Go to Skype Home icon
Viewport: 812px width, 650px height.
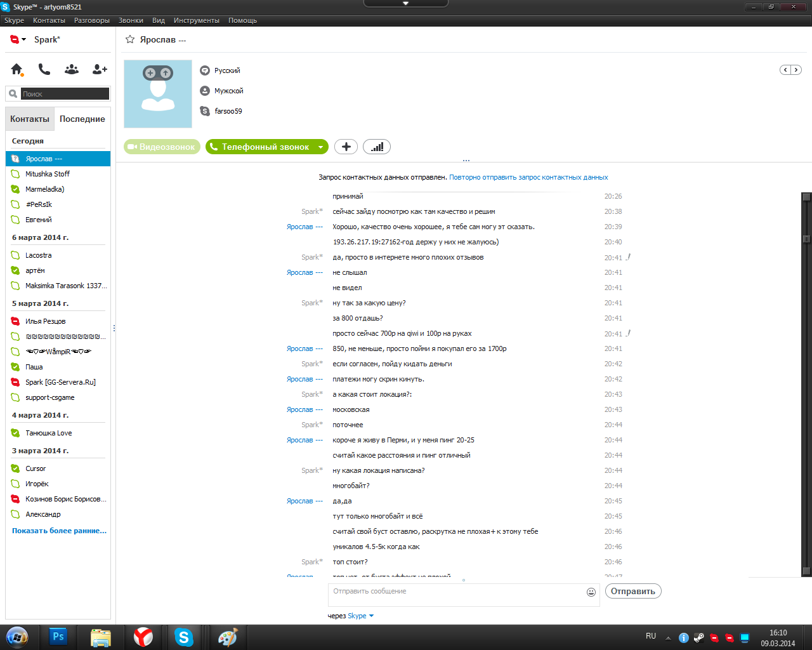pyautogui.click(x=16, y=69)
